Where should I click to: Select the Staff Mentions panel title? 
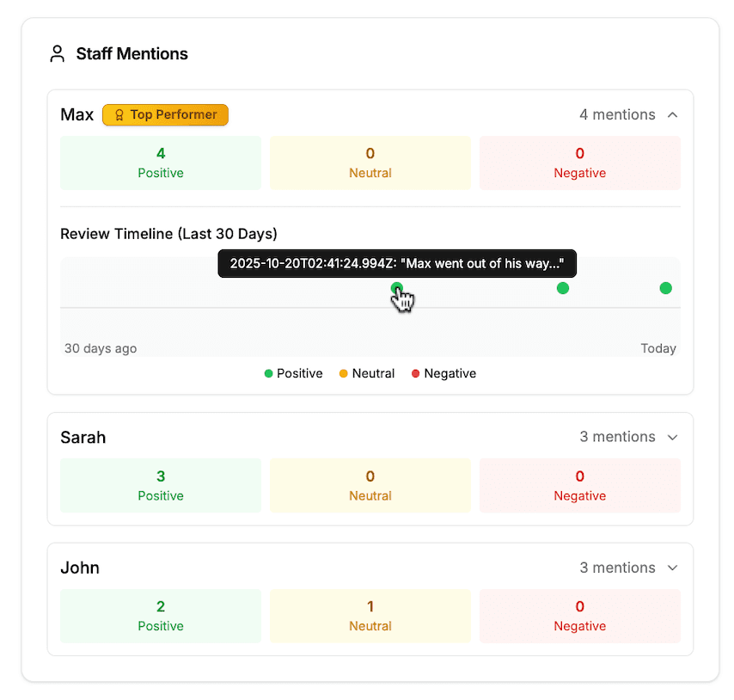click(132, 53)
